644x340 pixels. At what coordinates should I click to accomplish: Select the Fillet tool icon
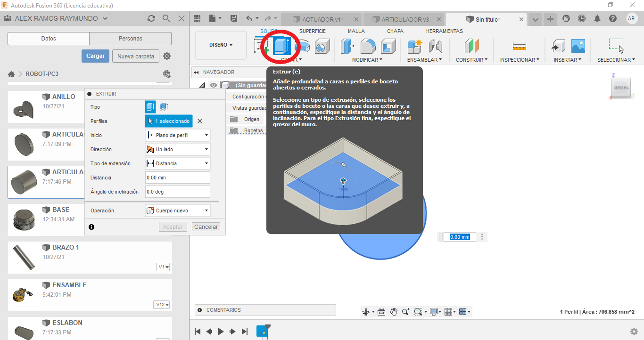click(x=368, y=46)
